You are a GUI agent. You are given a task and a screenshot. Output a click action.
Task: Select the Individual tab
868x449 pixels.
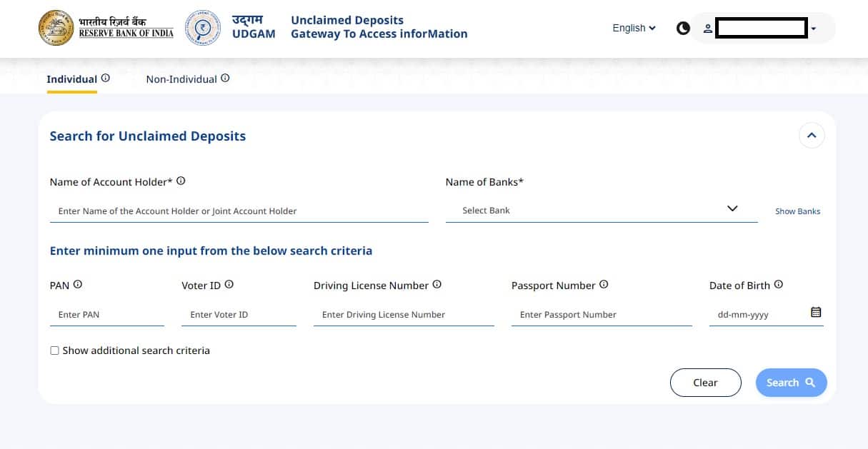coord(71,79)
